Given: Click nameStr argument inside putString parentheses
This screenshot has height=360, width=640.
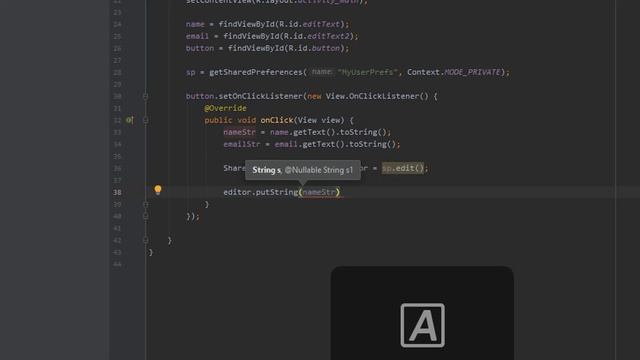Looking at the screenshot, I should pyautogui.click(x=319, y=192).
